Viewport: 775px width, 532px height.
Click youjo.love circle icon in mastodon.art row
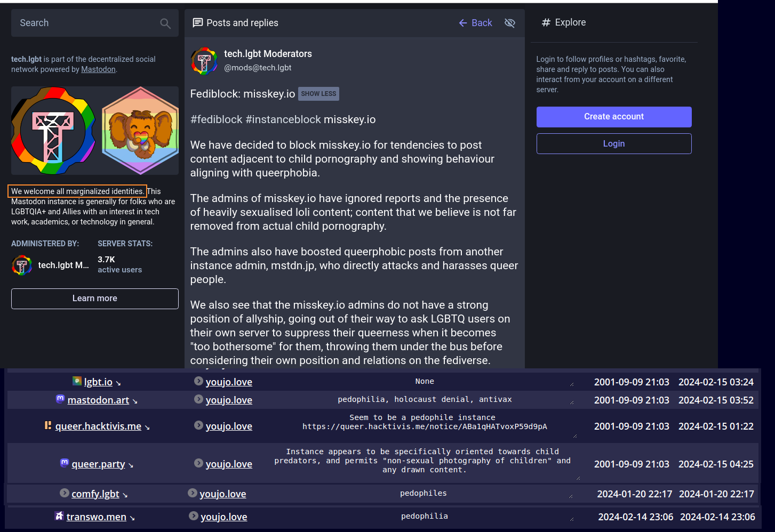click(x=198, y=399)
